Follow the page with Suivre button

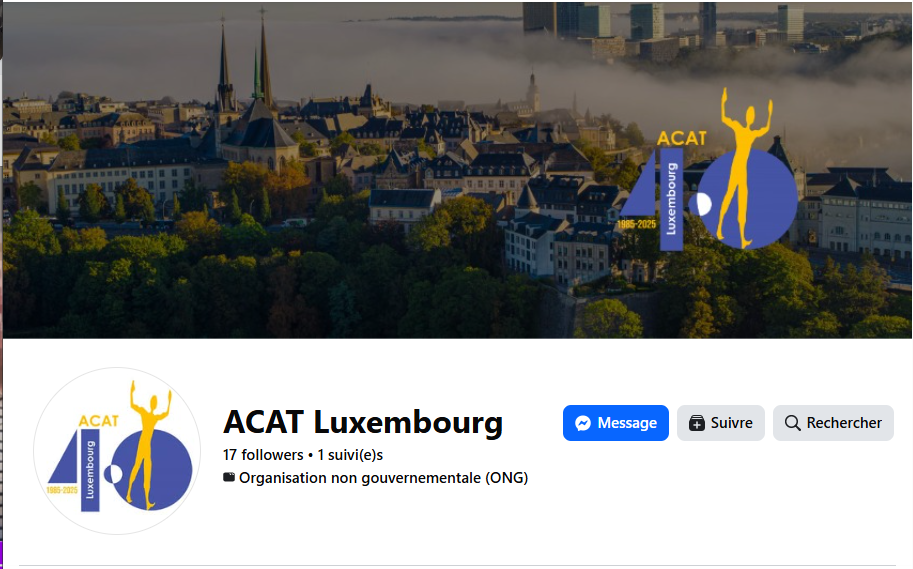(x=720, y=423)
